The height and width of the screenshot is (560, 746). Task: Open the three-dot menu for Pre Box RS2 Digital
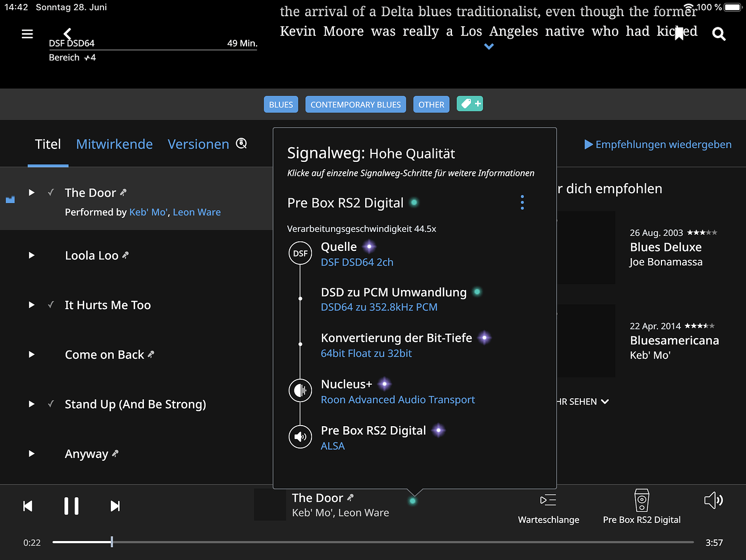522,203
